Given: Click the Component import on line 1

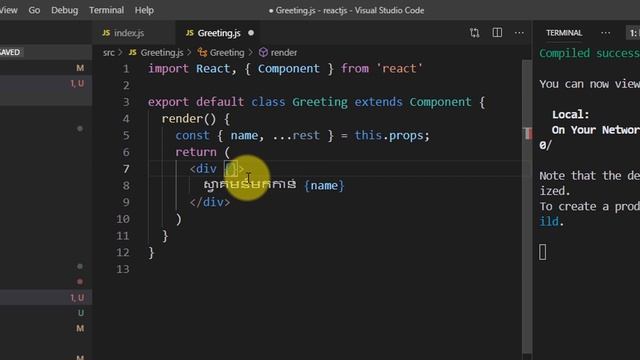Looking at the screenshot, I should pos(289,69).
